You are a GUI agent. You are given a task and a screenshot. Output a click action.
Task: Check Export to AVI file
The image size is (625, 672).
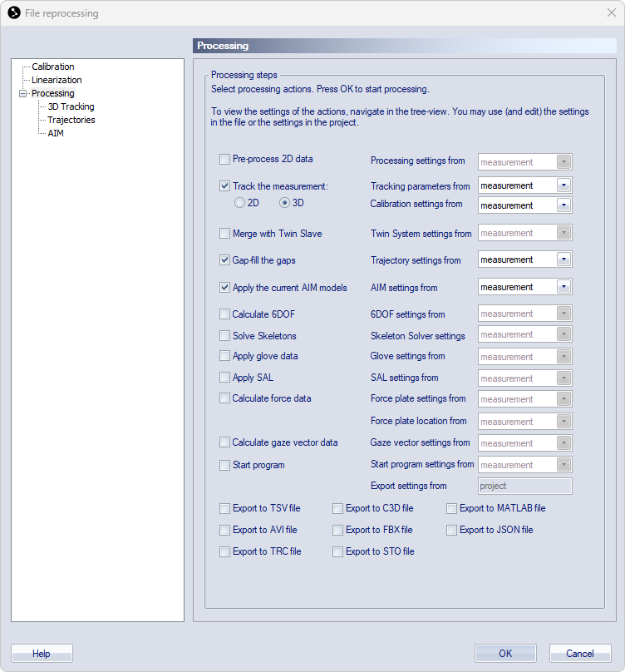pyautogui.click(x=224, y=530)
